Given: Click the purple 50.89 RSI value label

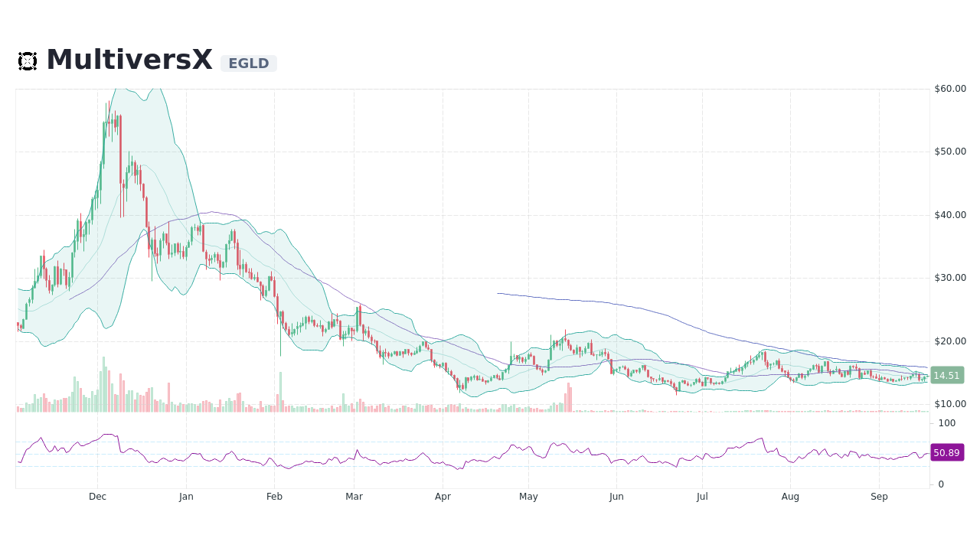Looking at the screenshot, I should 946,453.
